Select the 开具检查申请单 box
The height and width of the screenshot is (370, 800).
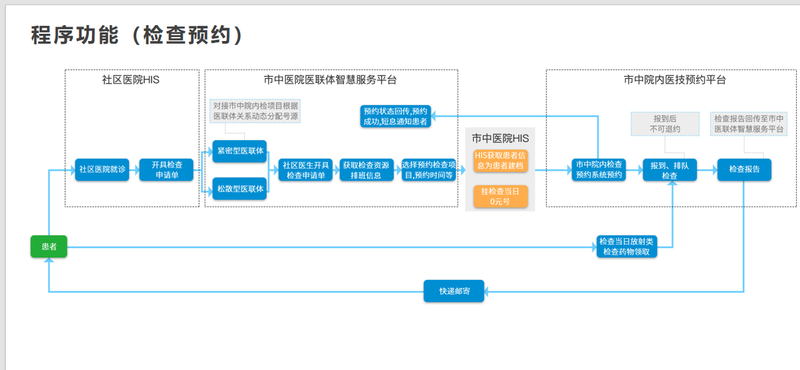point(166,170)
